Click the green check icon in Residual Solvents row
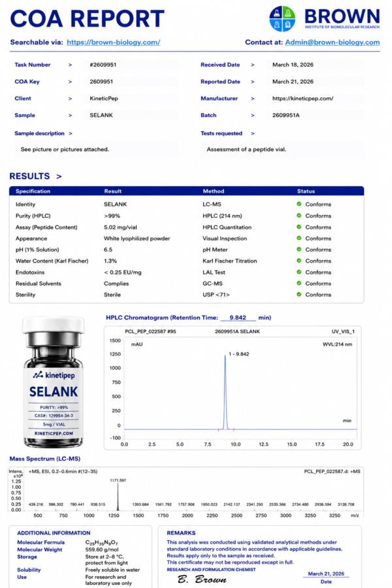 pyautogui.click(x=299, y=283)
